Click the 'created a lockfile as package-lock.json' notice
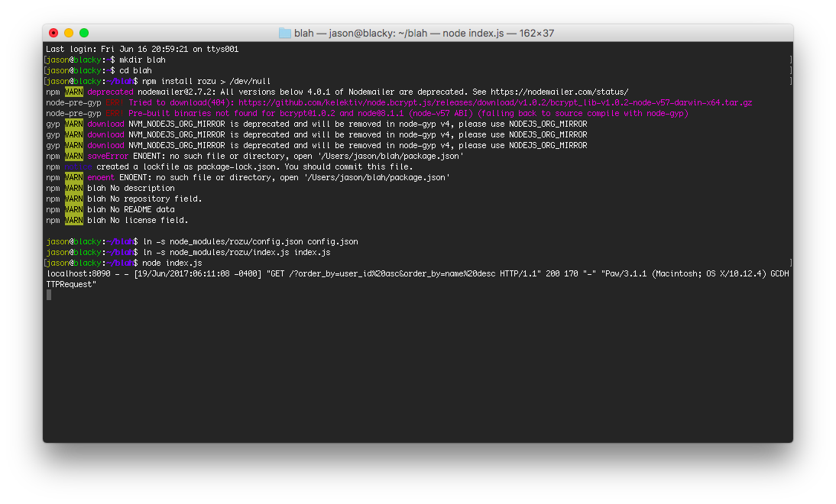Image resolution: width=836 pixels, height=504 pixels. [254, 166]
